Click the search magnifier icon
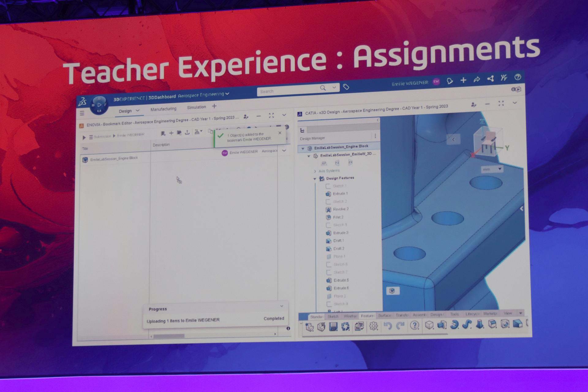 tap(323, 88)
